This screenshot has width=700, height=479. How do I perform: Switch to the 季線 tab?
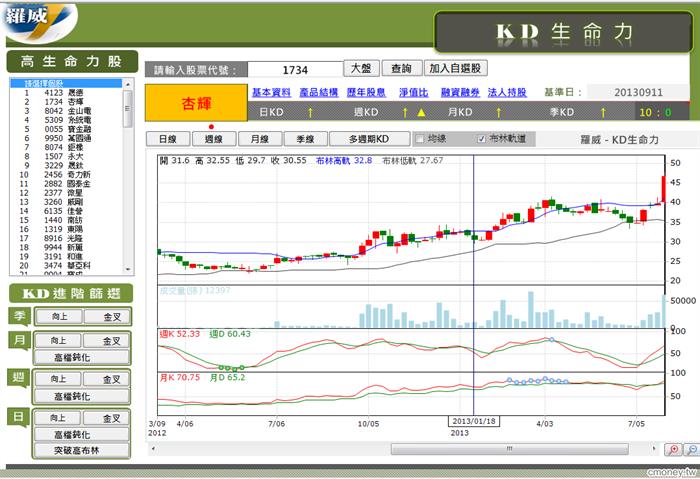(306, 139)
